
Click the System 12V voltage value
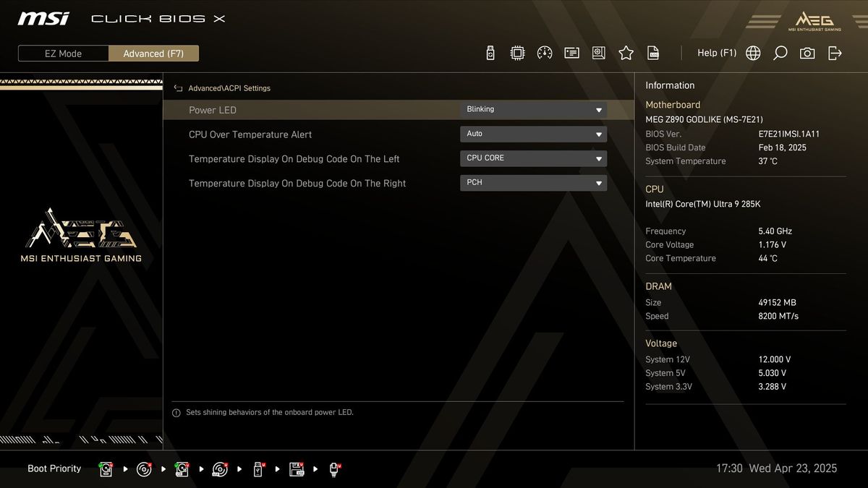774,359
